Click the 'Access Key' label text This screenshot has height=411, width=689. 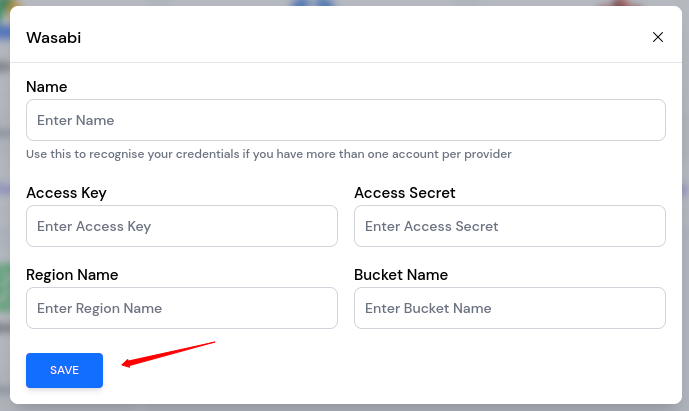66,193
